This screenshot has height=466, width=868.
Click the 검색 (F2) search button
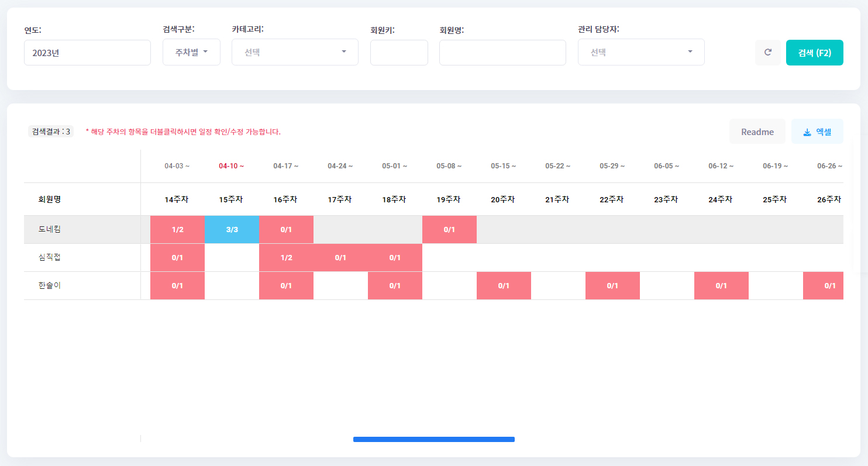pos(814,53)
